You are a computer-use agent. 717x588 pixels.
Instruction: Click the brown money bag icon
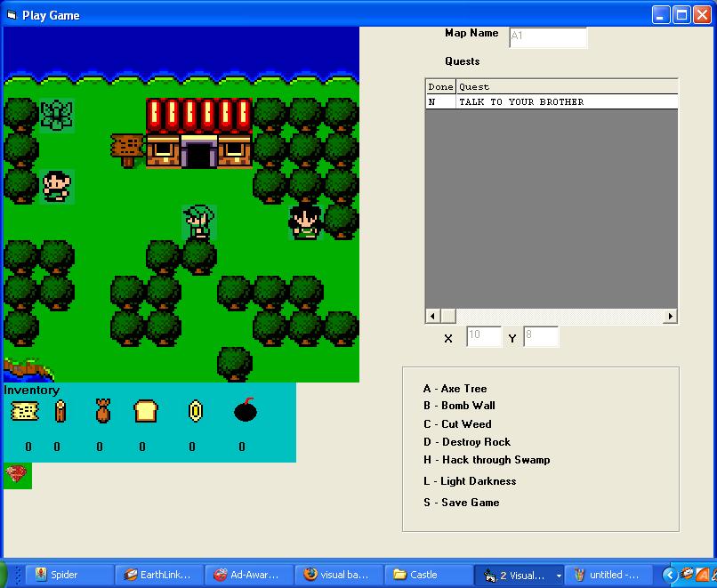coord(102,411)
